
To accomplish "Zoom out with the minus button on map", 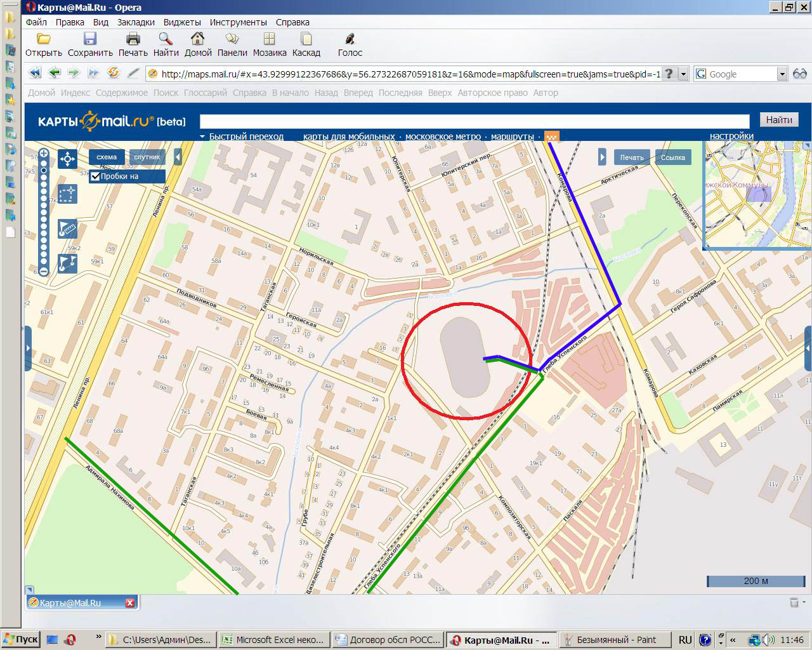I will tap(44, 271).
